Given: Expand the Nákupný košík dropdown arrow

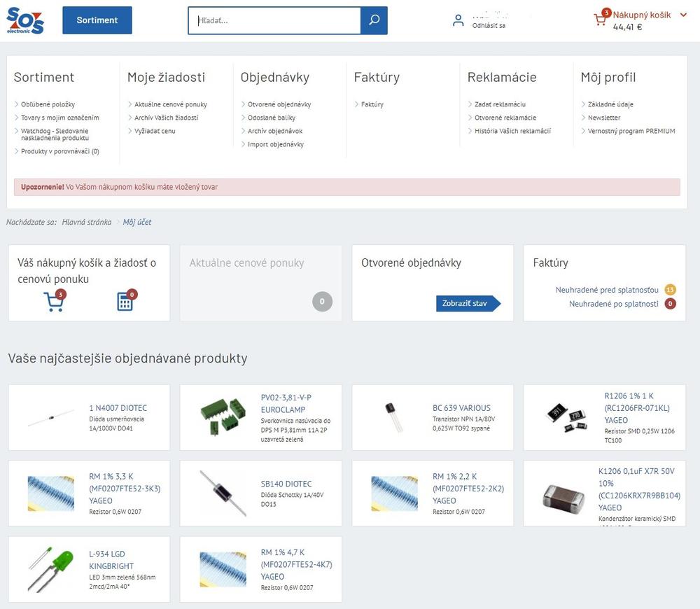Looking at the screenshot, I should (684, 15).
